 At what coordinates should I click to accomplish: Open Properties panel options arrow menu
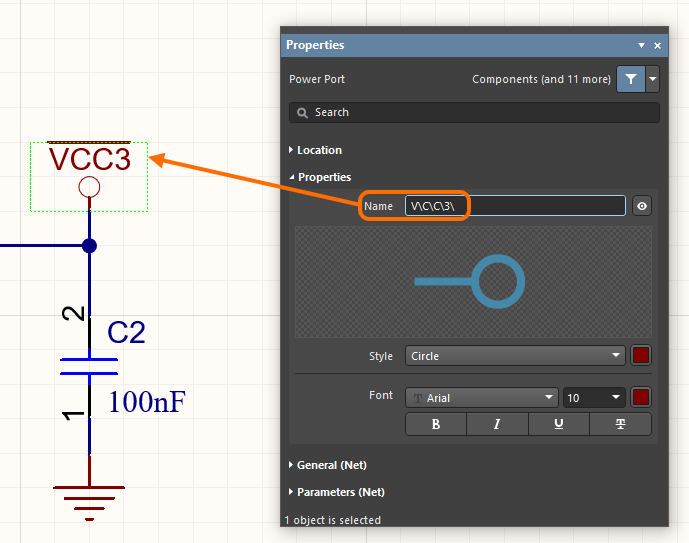(x=641, y=46)
